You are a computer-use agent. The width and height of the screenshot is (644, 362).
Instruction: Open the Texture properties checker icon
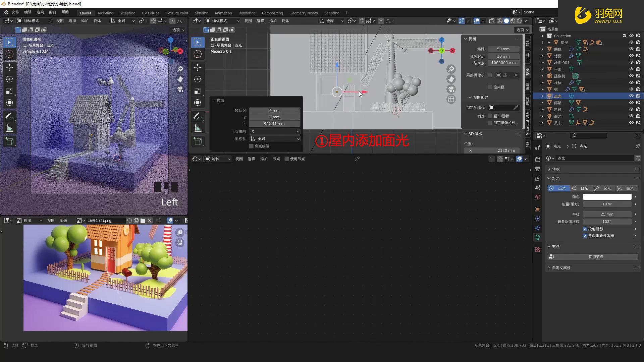click(x=538, y=249)
